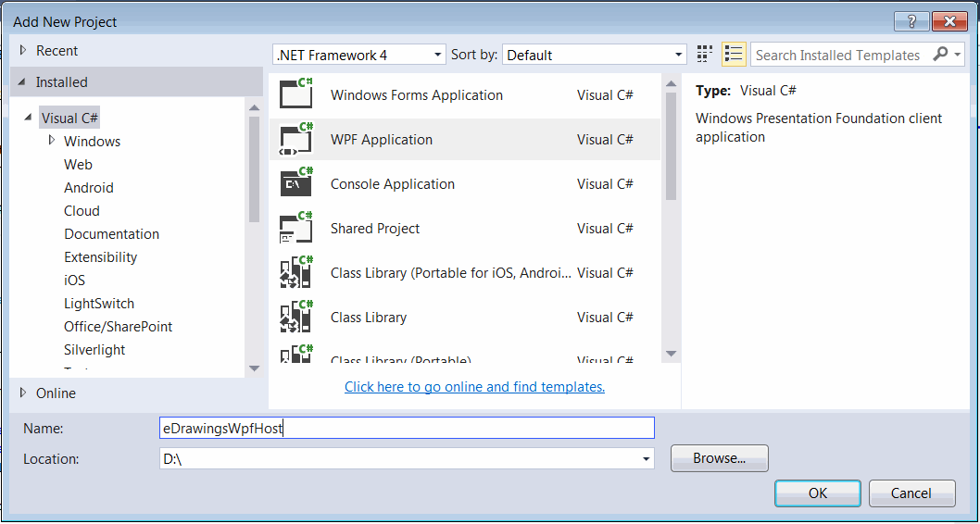Click the Console Application name text
Screen dimensions: 980x524
(393, 183)
